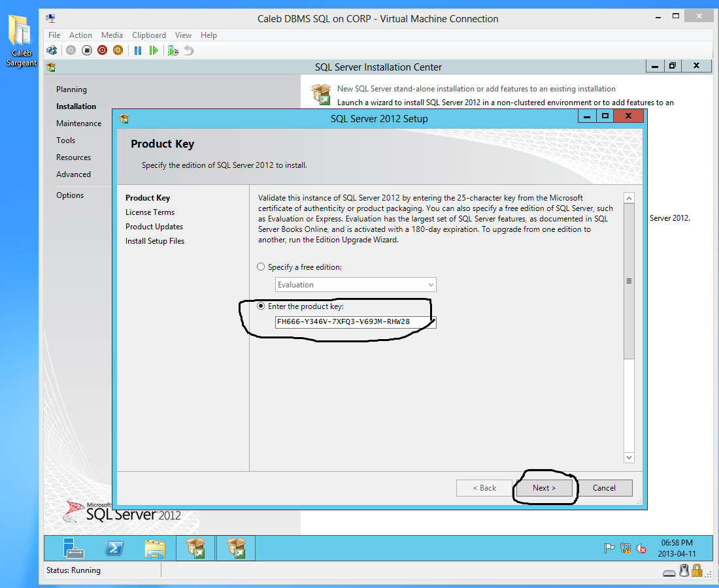
Task: Click the Virtual Machine Connection window title icon
Action: coord(50,19)
